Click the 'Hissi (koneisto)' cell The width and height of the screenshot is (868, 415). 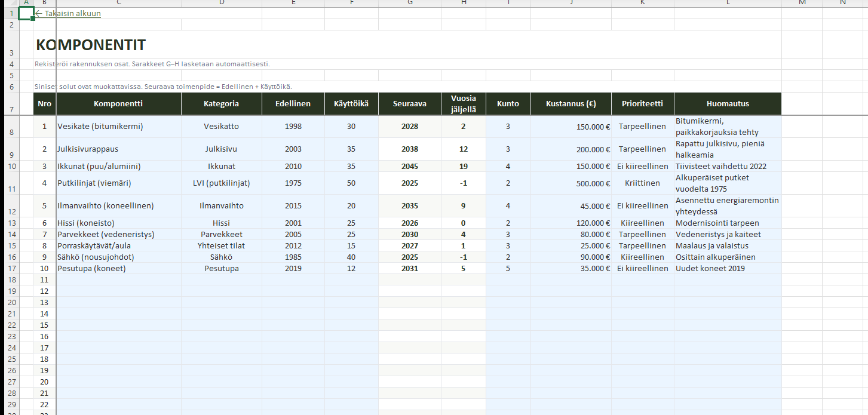[x=86, y=223]
